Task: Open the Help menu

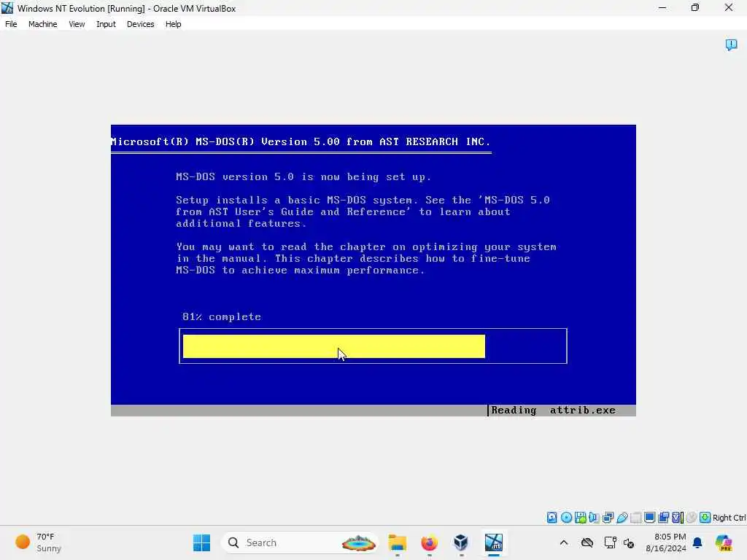Action: [173, 24]
